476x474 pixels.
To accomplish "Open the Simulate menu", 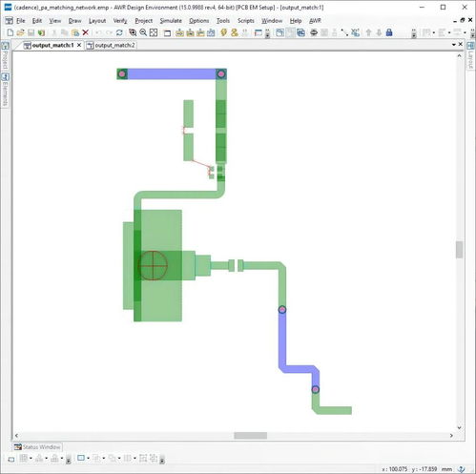I will click(x=171, y=21).
